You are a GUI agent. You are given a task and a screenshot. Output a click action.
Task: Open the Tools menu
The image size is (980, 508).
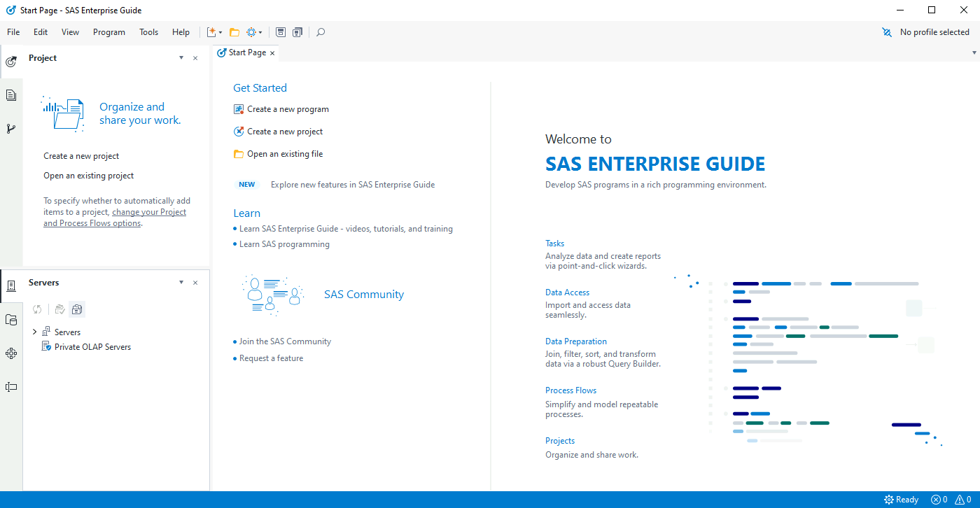pyautogui.click(x=148, y=32)
